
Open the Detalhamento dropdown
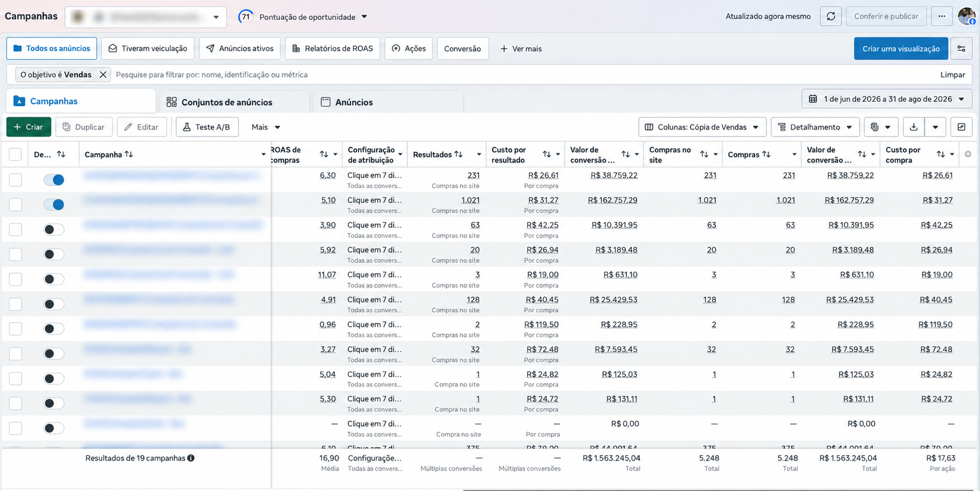pos(815,127)
